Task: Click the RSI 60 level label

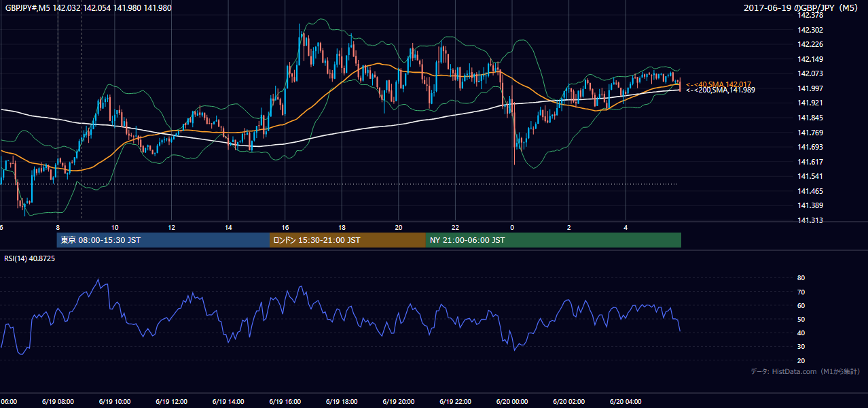Action: [801, 305]
